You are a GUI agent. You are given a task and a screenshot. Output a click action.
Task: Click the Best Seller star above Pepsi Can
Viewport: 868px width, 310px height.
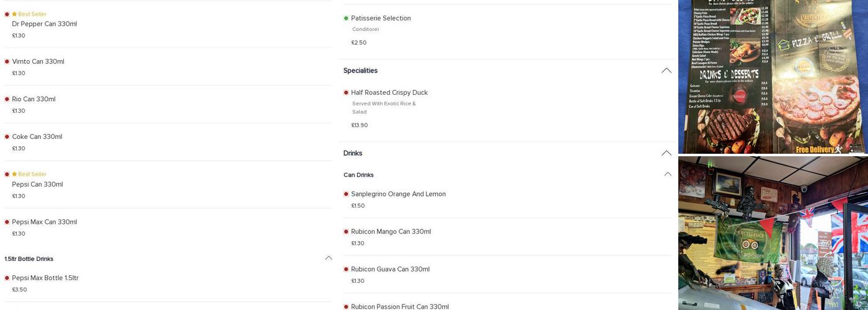coord(14,174)
